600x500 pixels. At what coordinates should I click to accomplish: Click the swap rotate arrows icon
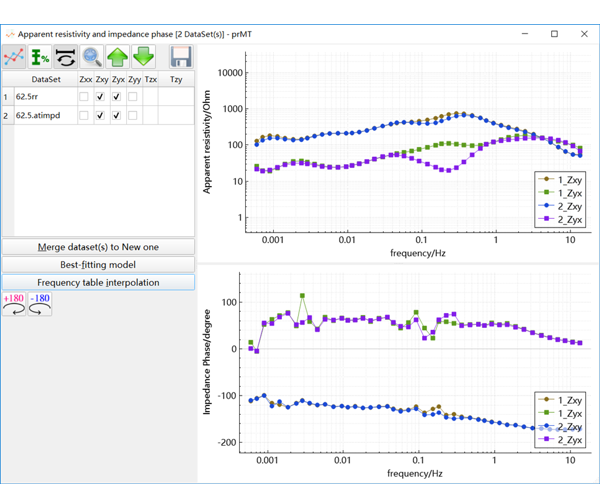(x=65, y=57)
